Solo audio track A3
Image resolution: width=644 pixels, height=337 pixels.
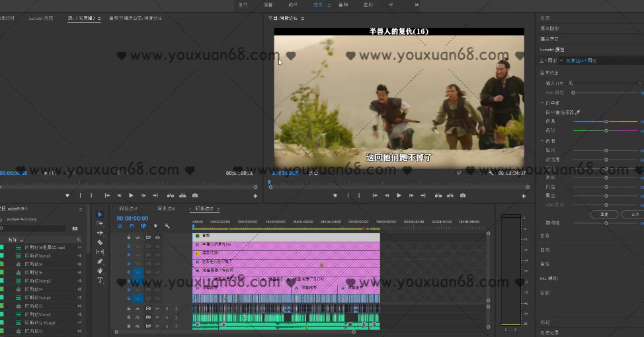(167, 326)
